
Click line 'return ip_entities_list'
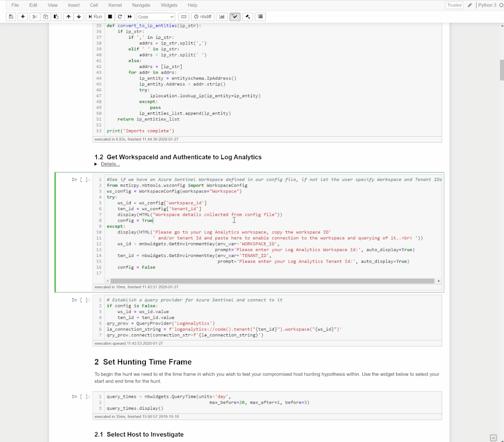[148, 119]
